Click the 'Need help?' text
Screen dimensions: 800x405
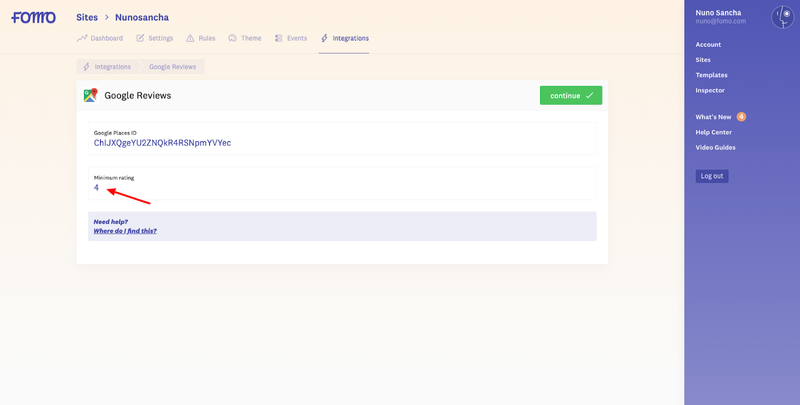tap(111, 222)
